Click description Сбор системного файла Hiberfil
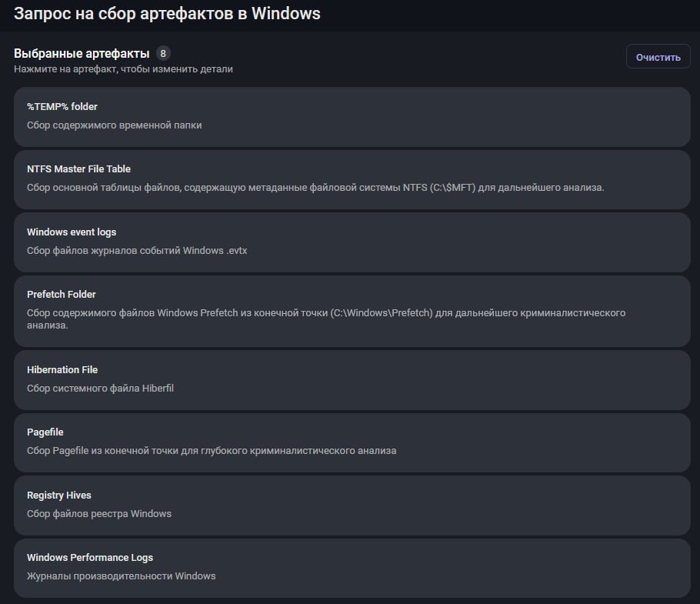This screenshot has height=604, width=700. pos(100,389)
